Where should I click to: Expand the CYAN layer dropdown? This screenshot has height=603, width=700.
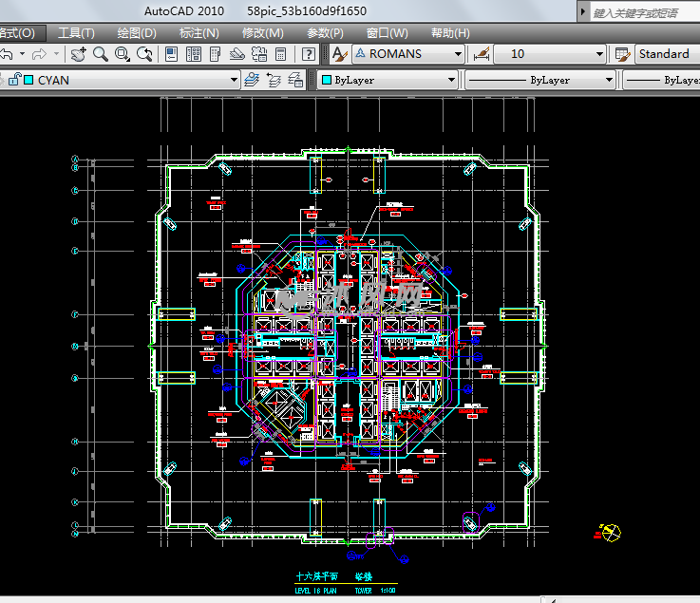(234, 81)
